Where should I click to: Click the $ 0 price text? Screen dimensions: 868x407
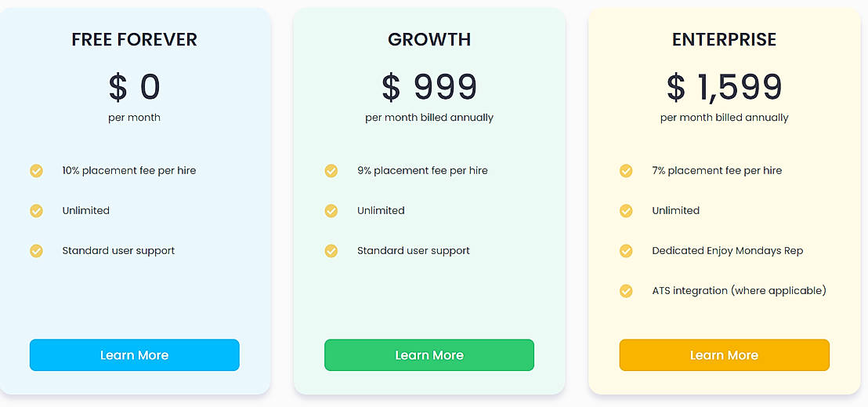tap(134, 87)
